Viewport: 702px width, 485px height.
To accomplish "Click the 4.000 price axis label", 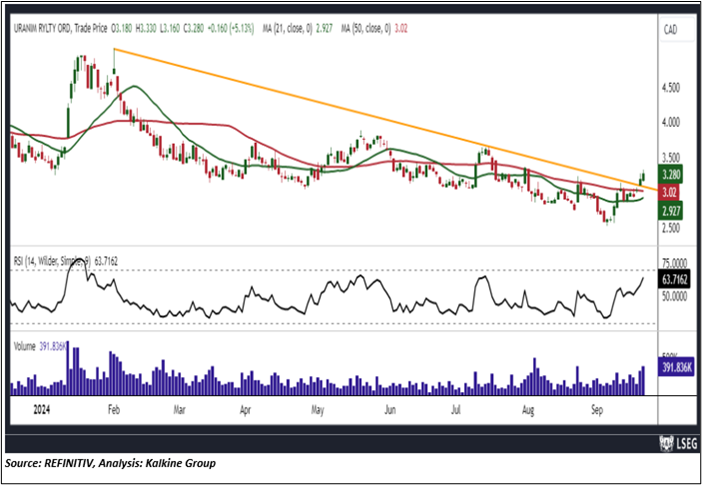I will pyautogui.click(x=671, y=122).
